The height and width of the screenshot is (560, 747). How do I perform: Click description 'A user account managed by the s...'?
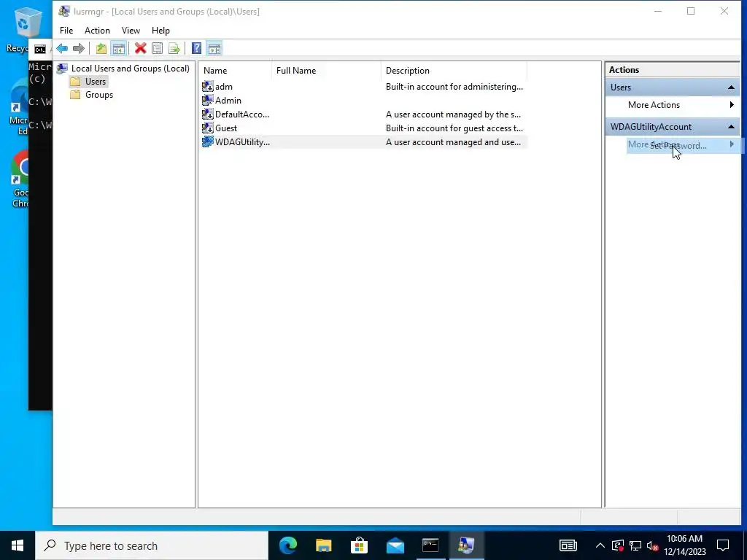(x=453, y=114)
